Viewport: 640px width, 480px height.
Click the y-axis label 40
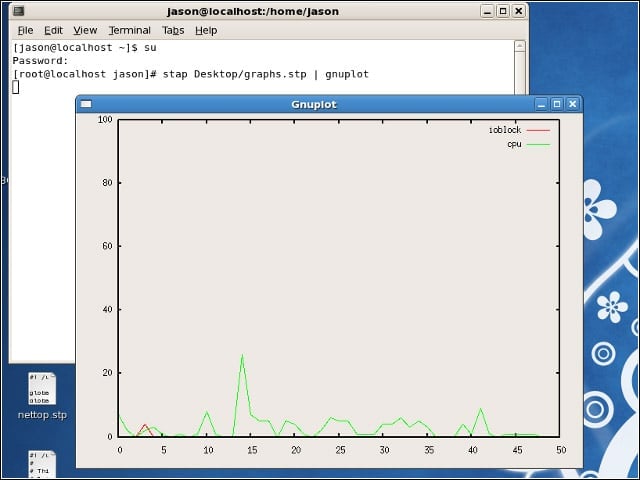(107, 309)
